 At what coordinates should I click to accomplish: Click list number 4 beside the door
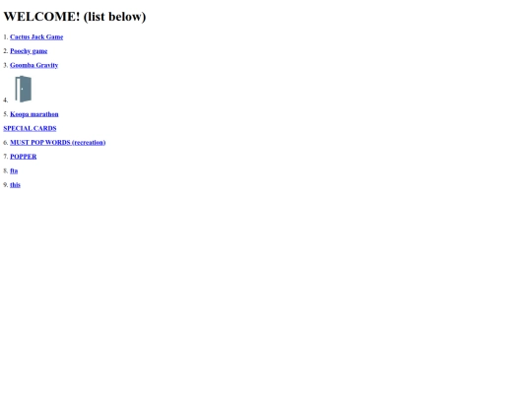tap(6, 100)
